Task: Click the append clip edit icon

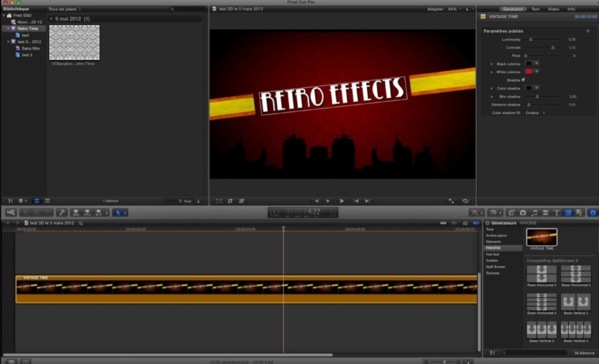Action: (x=99, y=212)
